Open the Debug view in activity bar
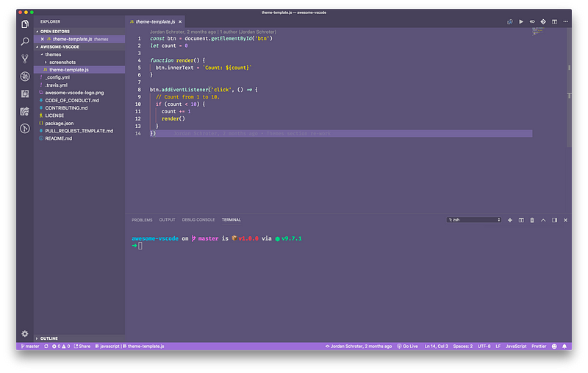 25,77
